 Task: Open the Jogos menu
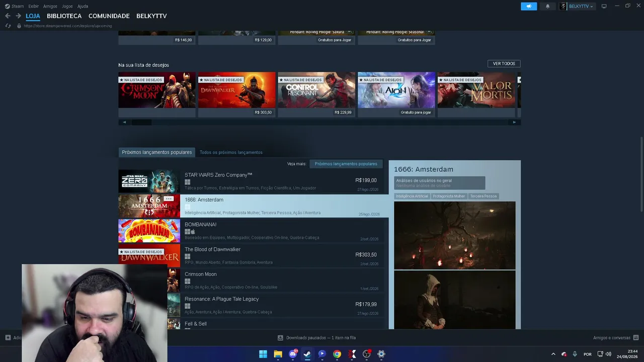67,6
